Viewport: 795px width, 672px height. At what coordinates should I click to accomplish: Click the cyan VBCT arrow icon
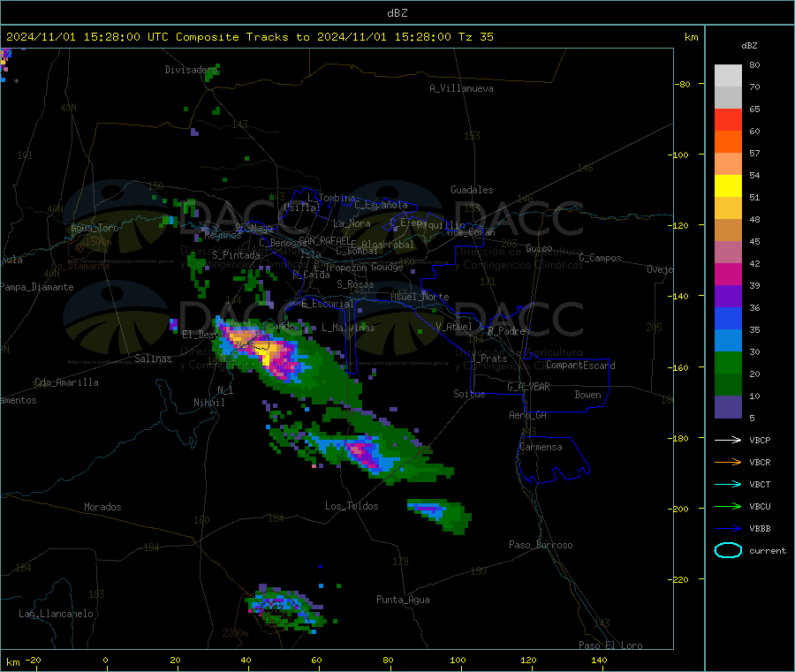(728, 485)
